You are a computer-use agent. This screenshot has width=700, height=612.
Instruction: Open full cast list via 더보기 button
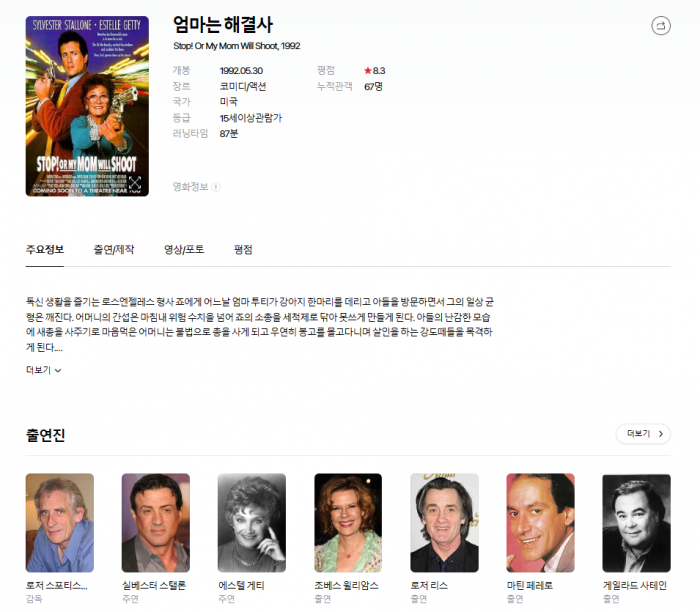click(642, 433)
